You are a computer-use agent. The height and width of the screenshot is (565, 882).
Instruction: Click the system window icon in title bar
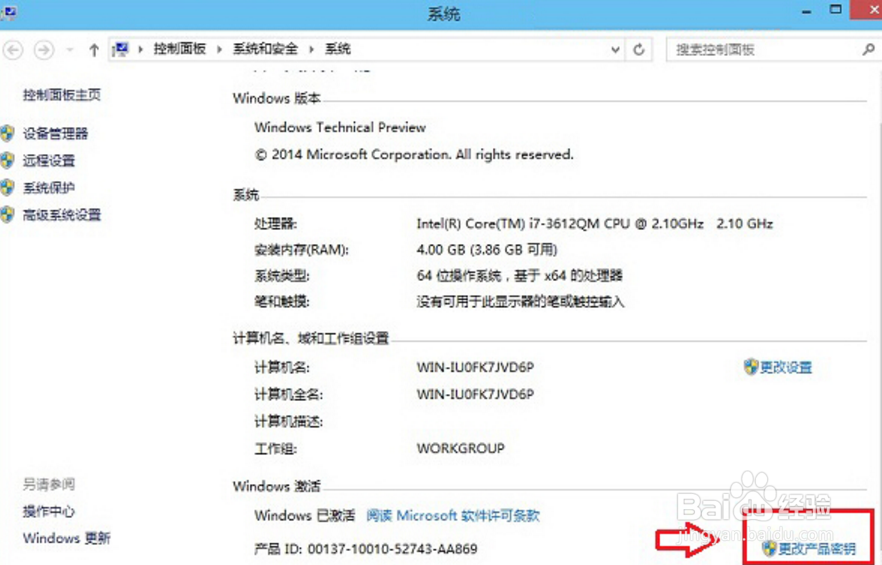(9, 11)
